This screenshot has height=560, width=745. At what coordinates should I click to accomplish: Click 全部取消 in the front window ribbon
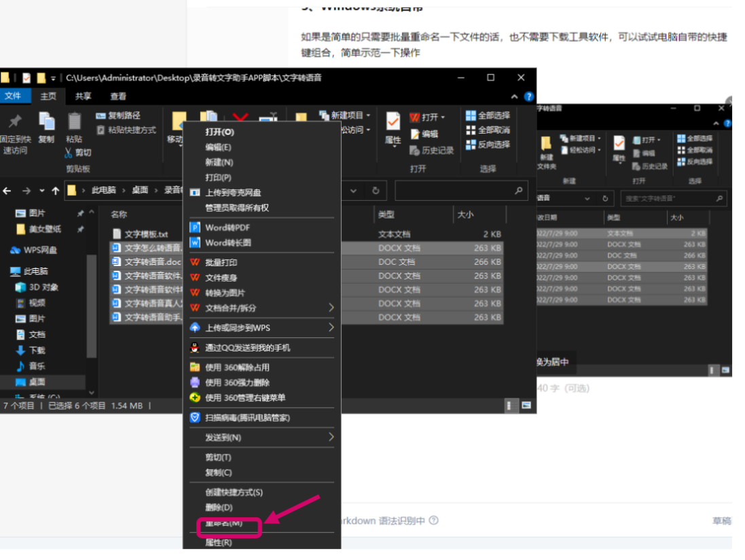click(x=488, y=130)
